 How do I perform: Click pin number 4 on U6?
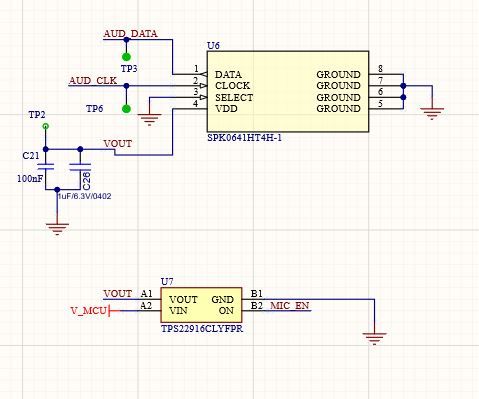coord(196,104)
